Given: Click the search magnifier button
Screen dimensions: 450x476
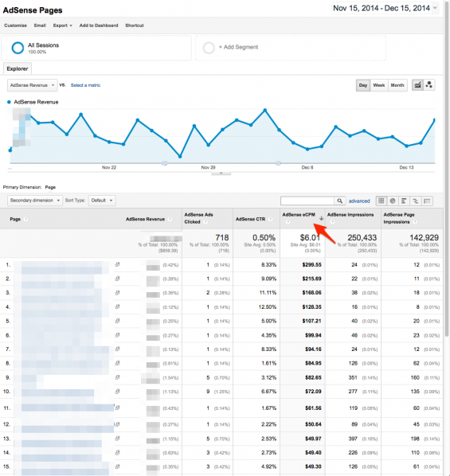Looking at the screenshot, I should coord(340,201).
